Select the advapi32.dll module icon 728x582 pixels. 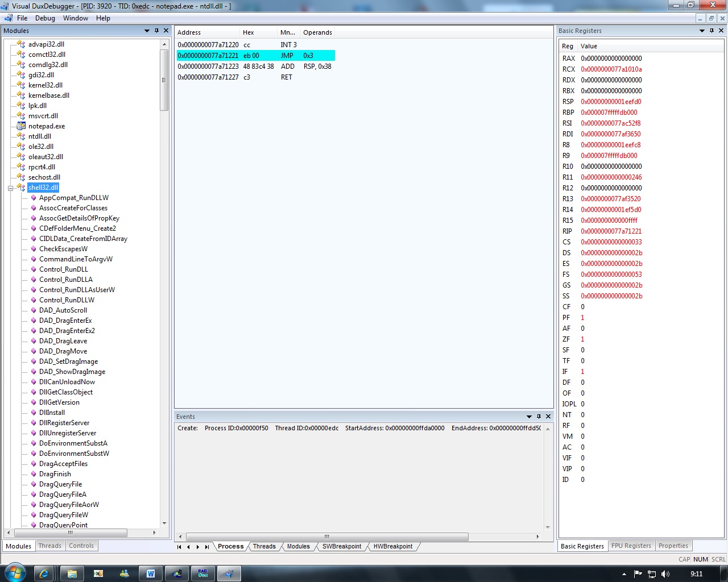coord(21,44)
